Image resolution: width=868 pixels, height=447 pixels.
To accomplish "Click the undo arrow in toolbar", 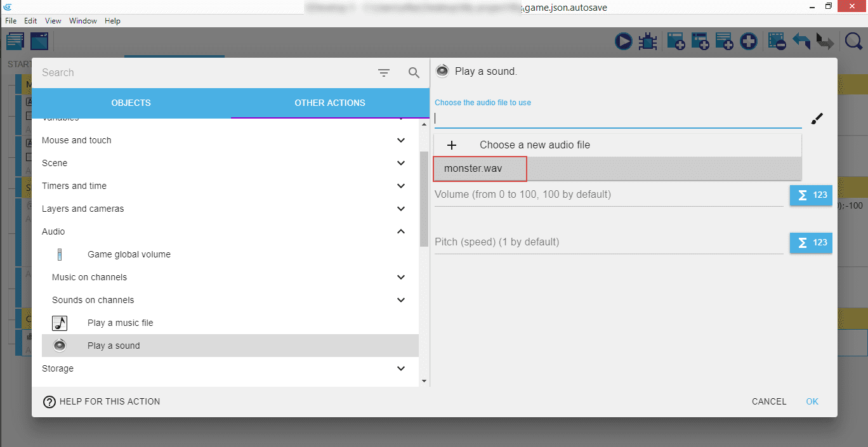I will [801, 42].
